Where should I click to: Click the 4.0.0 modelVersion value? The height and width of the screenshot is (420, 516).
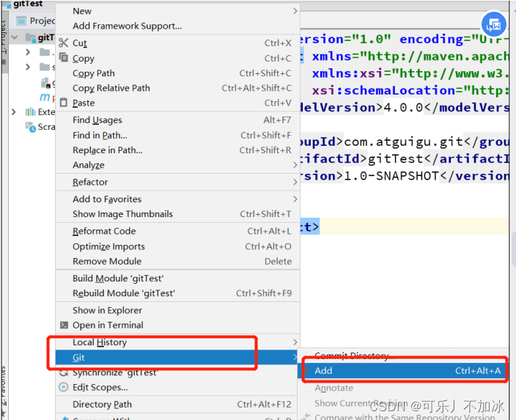point(403,108)
